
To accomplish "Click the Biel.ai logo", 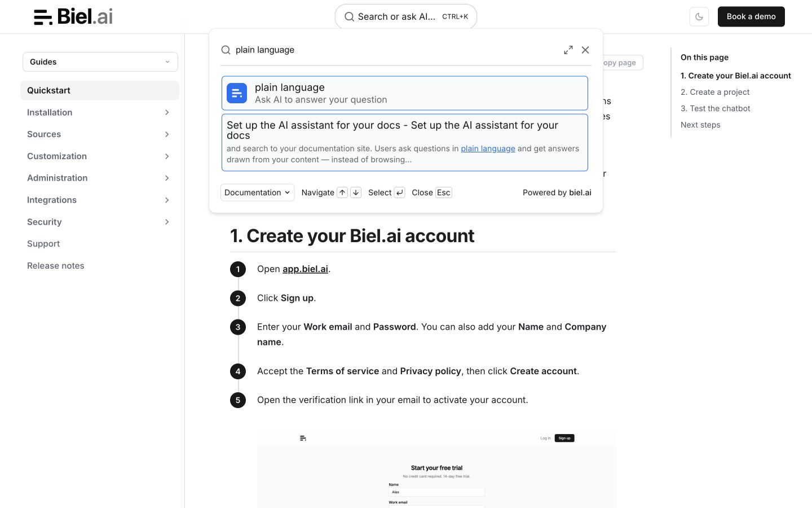I will [73, 16].
